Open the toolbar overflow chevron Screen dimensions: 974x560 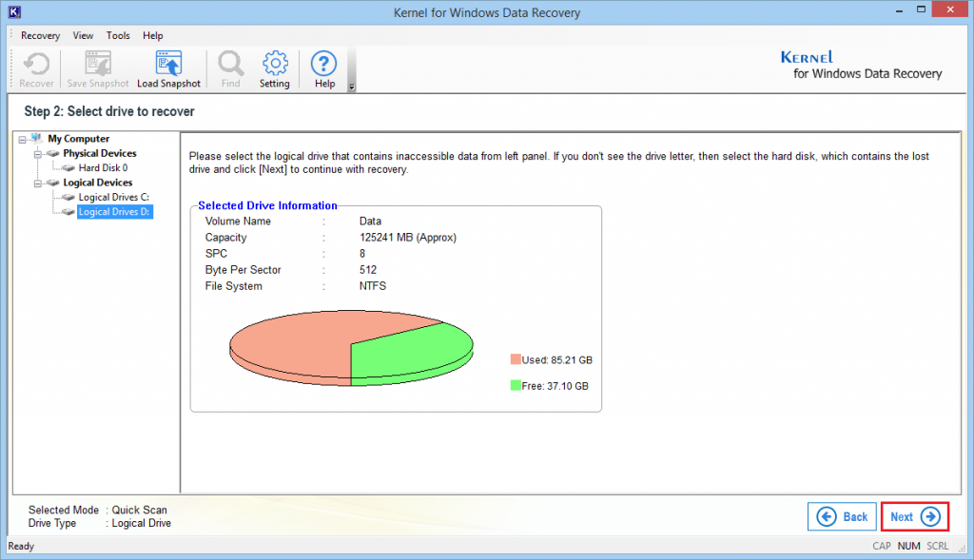[x=350, y=86]
